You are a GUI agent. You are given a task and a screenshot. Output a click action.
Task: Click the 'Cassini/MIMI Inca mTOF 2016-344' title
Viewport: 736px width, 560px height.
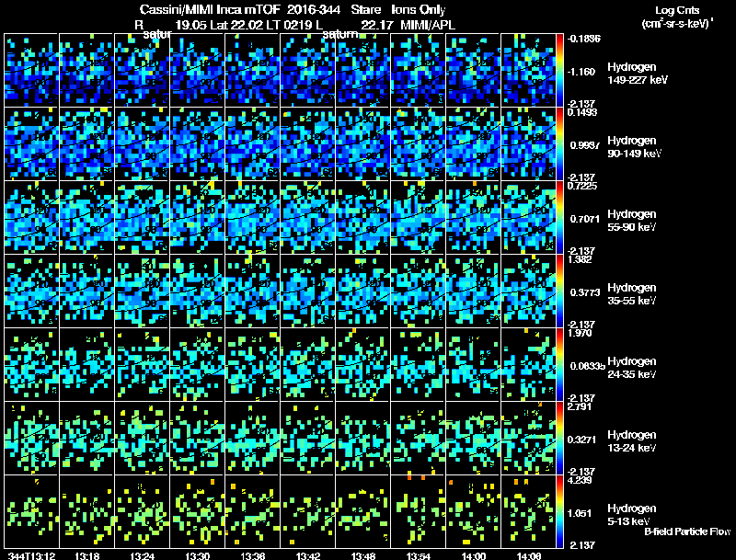pyautogui.click(x=240, y=10)
